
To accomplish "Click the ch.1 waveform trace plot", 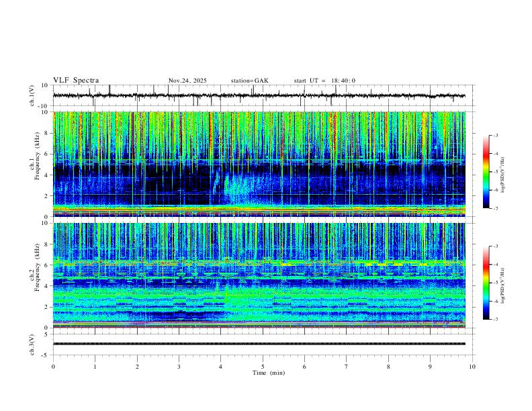I will [x=259, y=95].
